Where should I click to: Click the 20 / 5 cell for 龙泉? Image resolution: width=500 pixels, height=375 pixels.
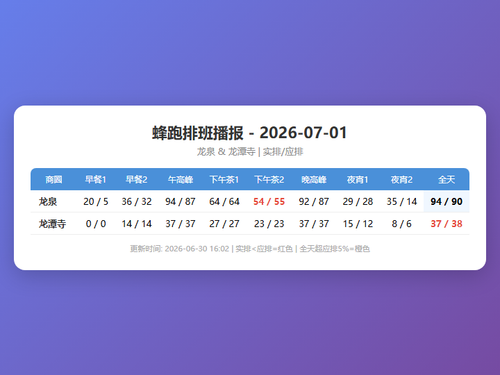[x=96, y=201]
